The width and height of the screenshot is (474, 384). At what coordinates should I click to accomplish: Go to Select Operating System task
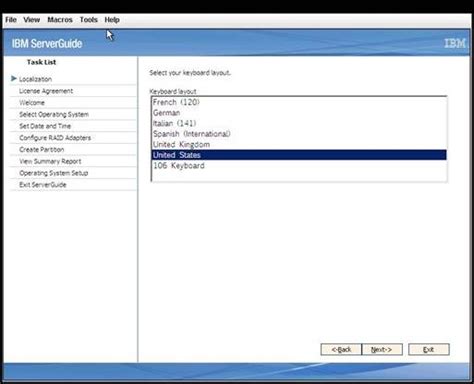click(54, 114)
